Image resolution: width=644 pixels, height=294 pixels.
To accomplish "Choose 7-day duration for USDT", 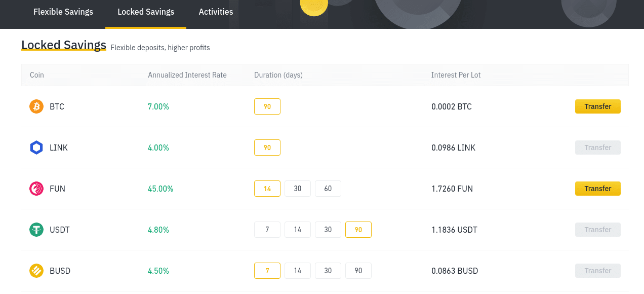I will coord(267,230).
